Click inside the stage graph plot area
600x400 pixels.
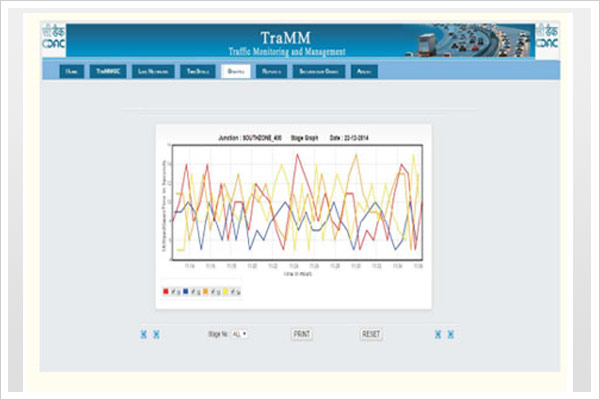coord(298,205)
